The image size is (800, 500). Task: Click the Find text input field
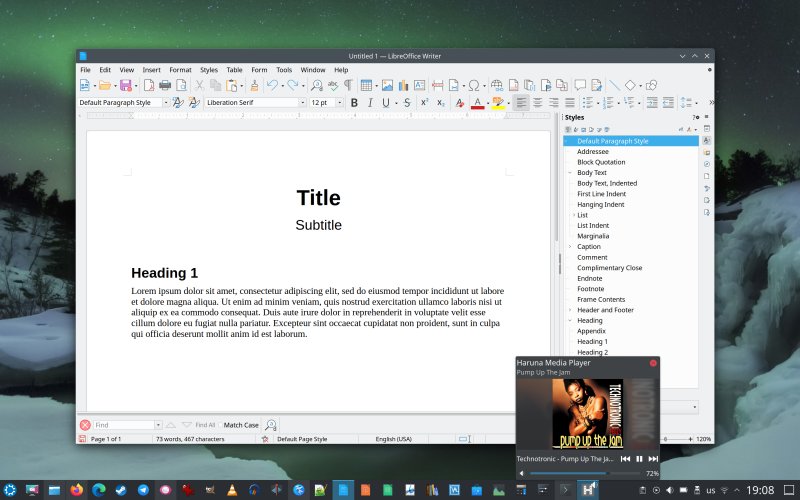click(x=124, y=425)
